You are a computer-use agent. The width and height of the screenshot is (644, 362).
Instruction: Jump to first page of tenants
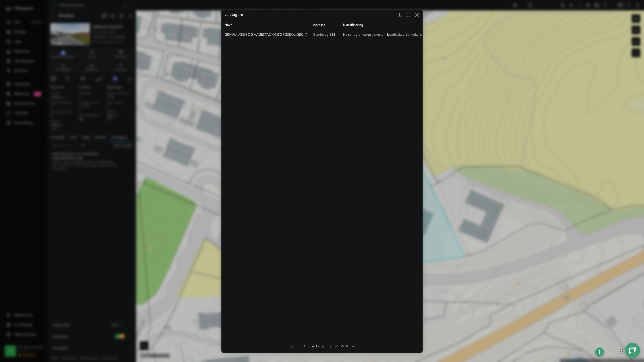coord(292,346)
